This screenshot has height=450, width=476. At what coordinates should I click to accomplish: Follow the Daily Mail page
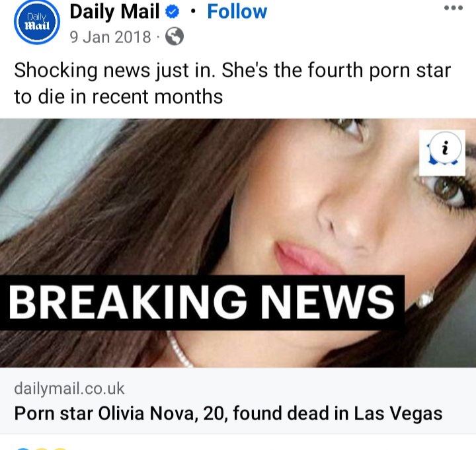click(237, 12)
